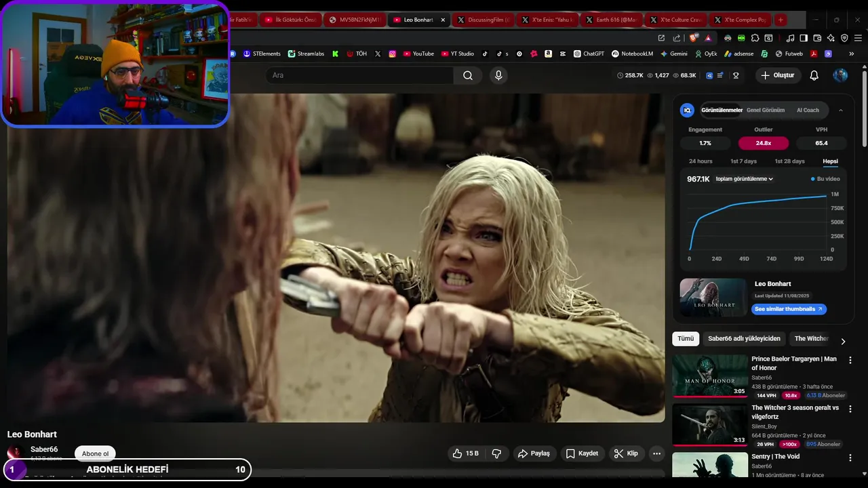
Task: Select the Tümü filter chip
Action: click(x=686, y=338)
